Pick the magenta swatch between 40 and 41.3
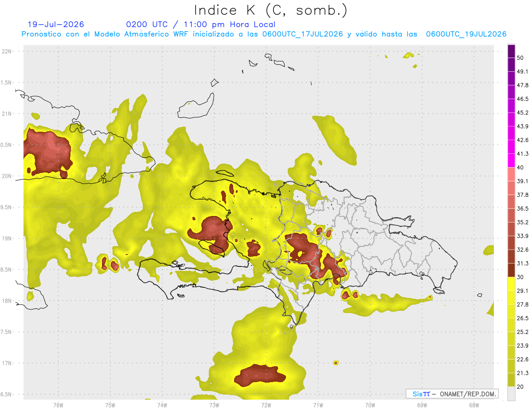The height and width of the screenshot is (411, 532). [x=511, y=160]
